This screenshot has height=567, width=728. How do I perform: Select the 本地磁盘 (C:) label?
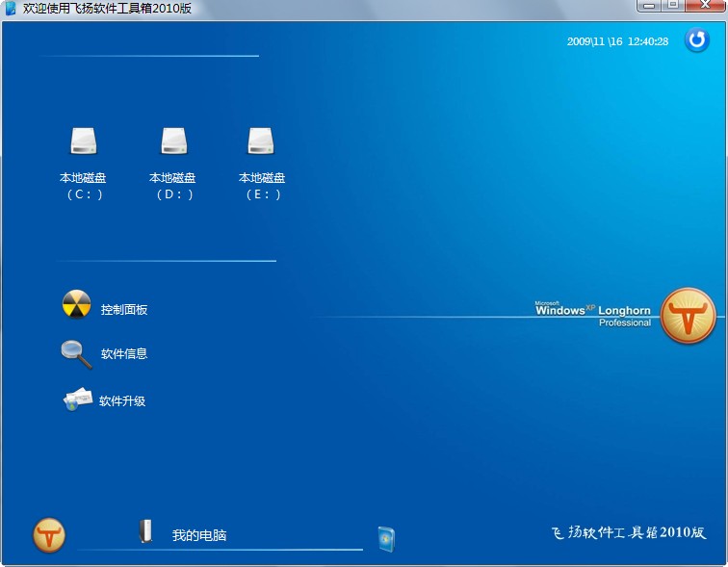(83, 186)
